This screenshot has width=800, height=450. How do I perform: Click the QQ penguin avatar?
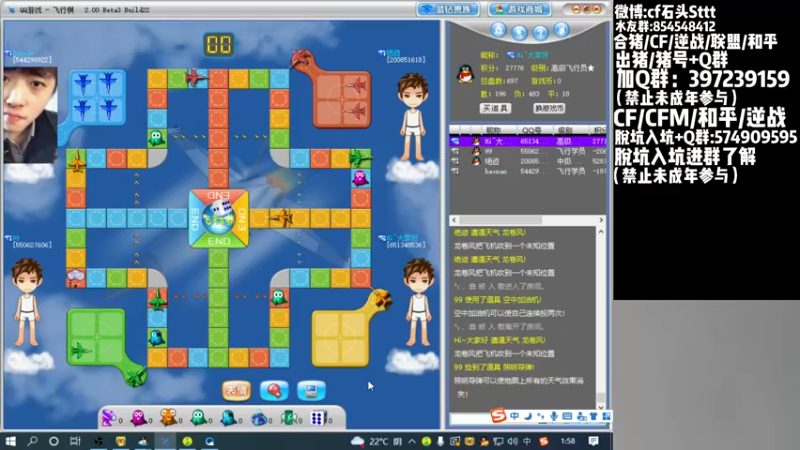pos(465,75)
